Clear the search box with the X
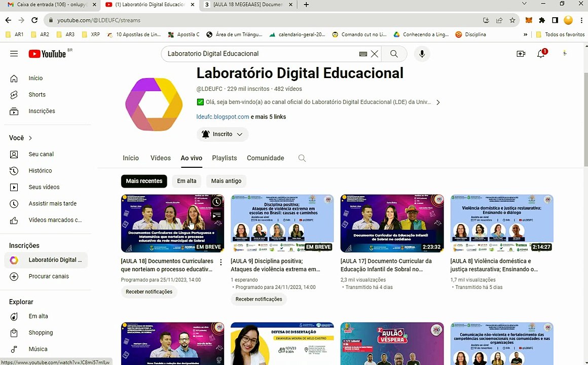This screenshot has width=588, height=365. click(x=374, y=54)
